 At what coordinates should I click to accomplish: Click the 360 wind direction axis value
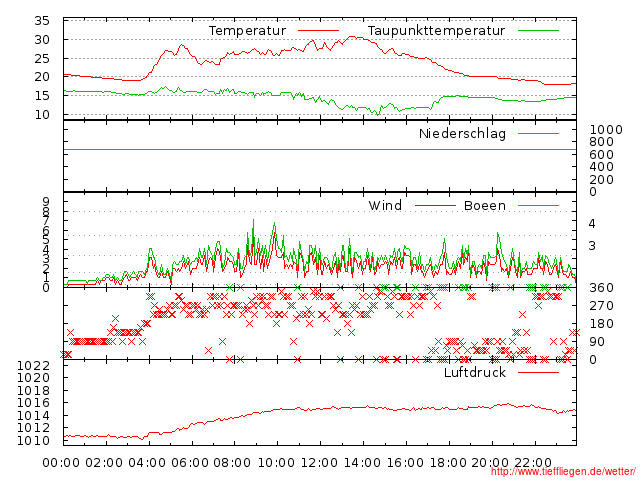point(602,288)
